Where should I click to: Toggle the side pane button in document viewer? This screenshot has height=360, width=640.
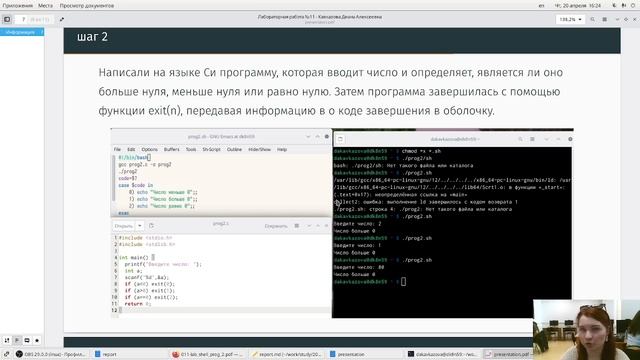coord(7,19)
